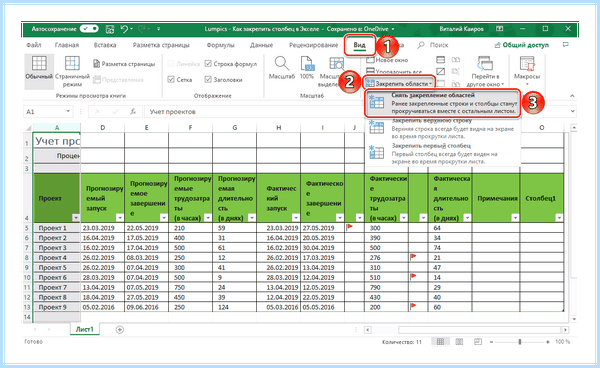Click the Разметка страницы view button
600x368 pixels.
tap(124, 64)
